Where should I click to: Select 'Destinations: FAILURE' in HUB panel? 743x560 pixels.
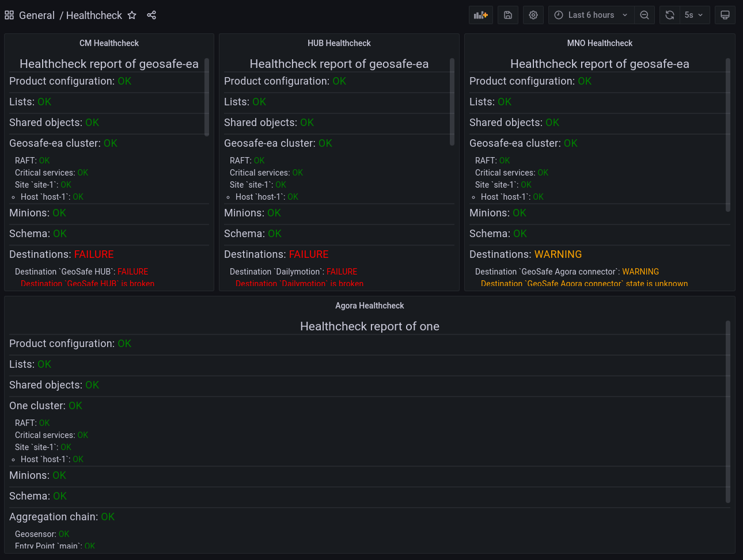coord(276,254)
